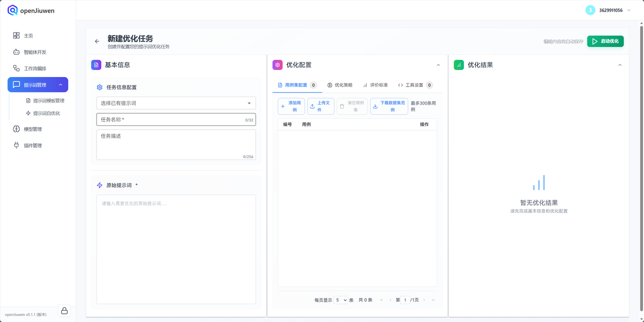Screen dimensions: 644x322
Task: Focus the 任务描述 text area
Action: (x=176, y=145)
